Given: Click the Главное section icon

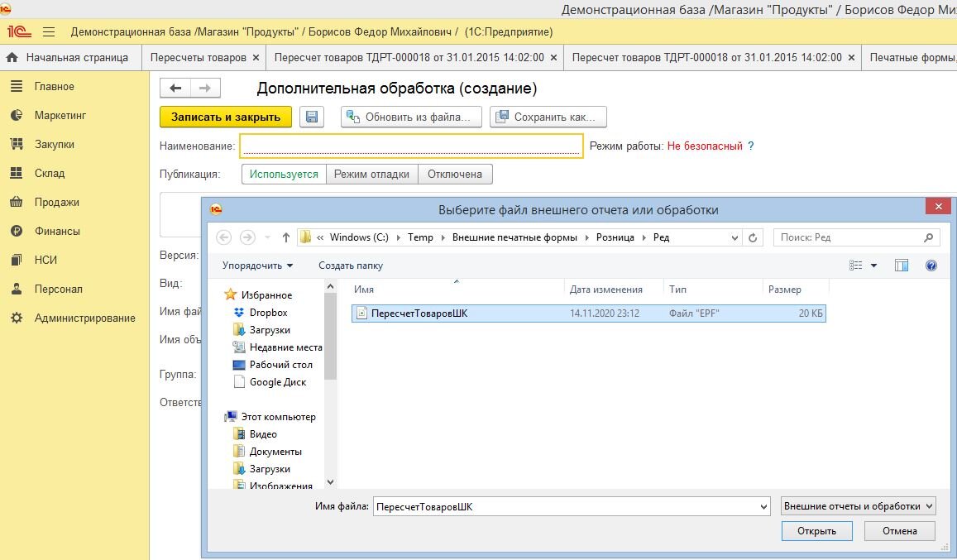Looking at the screenshot, I should (17, 86).
